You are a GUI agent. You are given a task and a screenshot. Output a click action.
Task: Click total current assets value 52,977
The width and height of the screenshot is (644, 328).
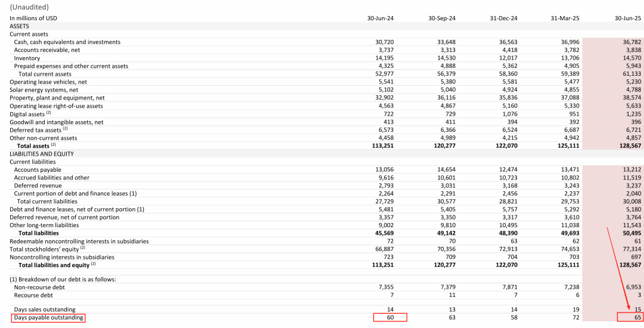385,74
